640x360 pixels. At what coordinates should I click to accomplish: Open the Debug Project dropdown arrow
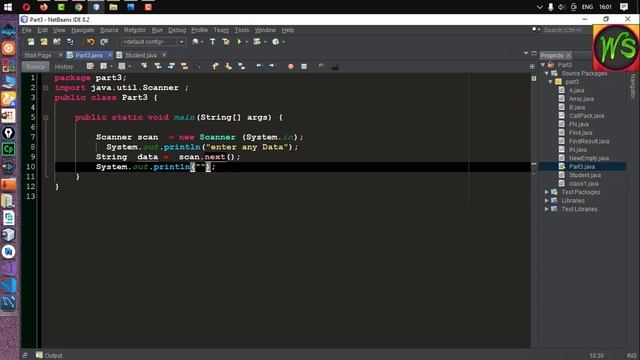[265, 42]
